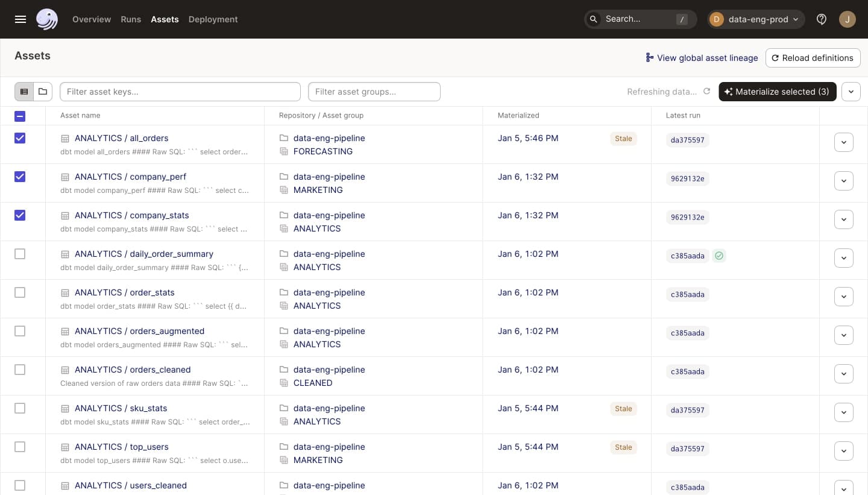Uncheck the all_orders asset checkbox
The width and height of the screenshot is (868, 495).
click(x=20, y=138)
